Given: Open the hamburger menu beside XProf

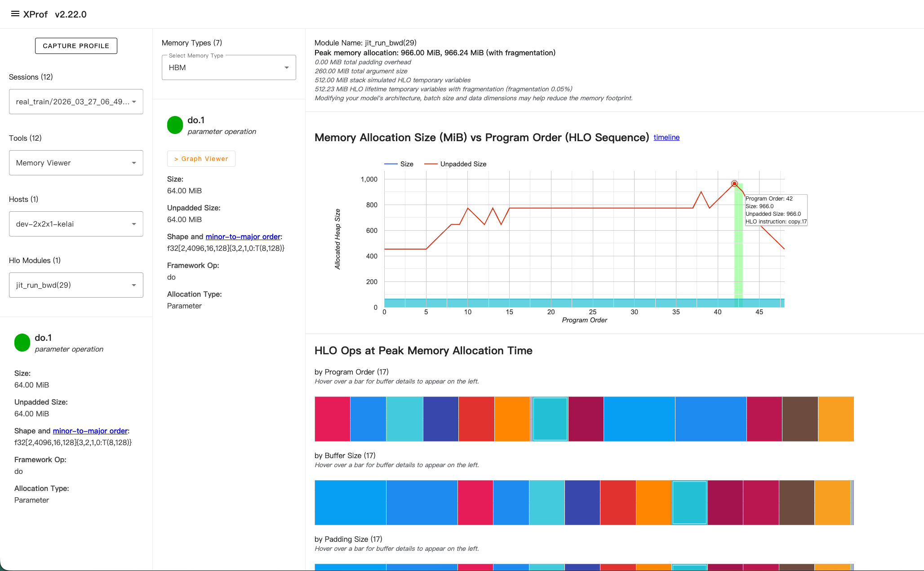Looking at the screenshot, I should (15, 14).
